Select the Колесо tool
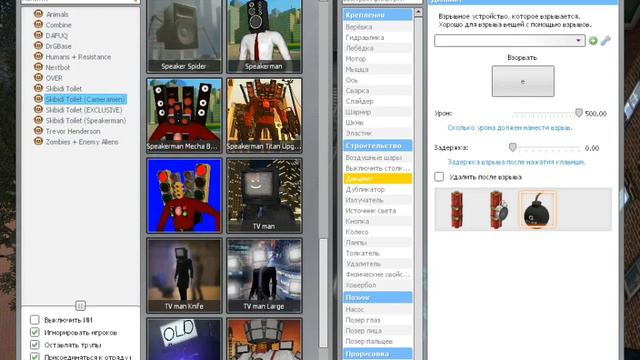Screen dimensions: 640x360 tap(378, 232)
